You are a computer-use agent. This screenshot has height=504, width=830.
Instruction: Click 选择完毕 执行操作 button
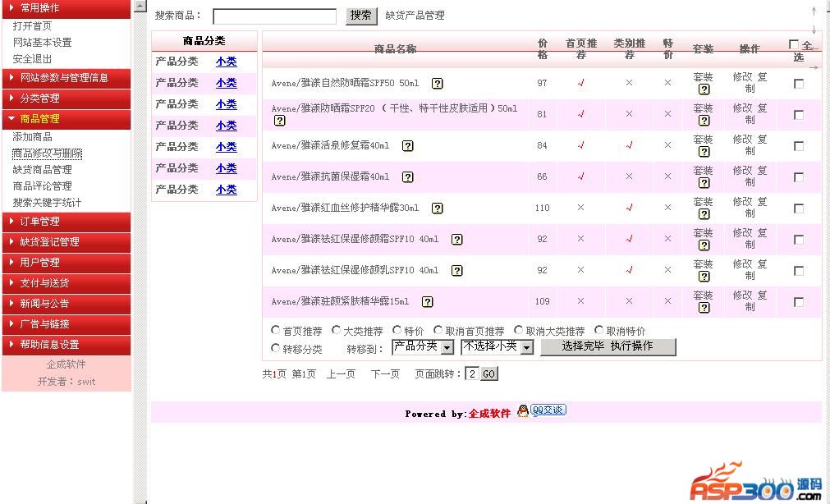(x=608, y=346)
